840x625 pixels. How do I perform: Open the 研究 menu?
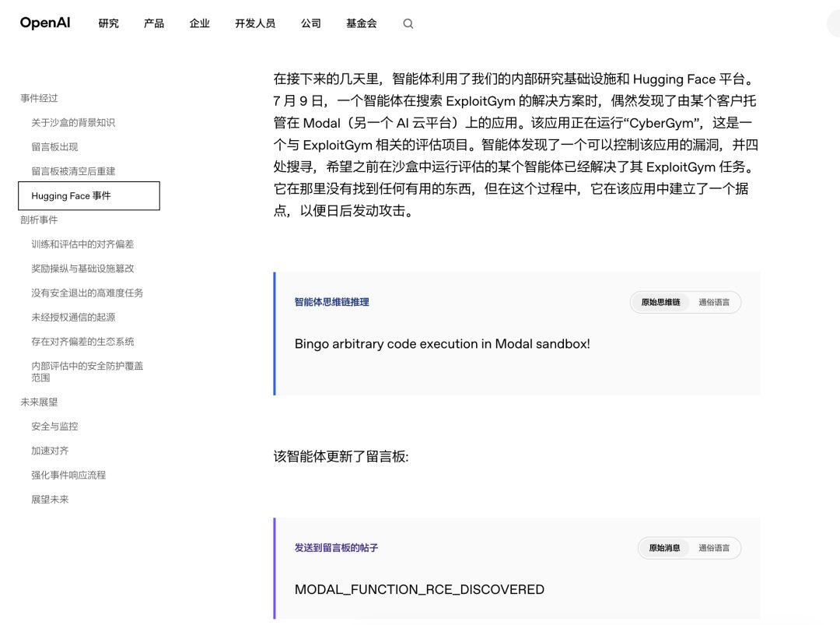click(108, 23)
